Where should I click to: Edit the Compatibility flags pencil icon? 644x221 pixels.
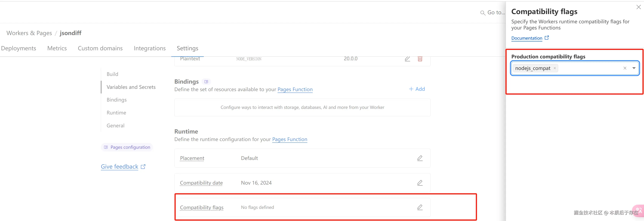(420, 207)
